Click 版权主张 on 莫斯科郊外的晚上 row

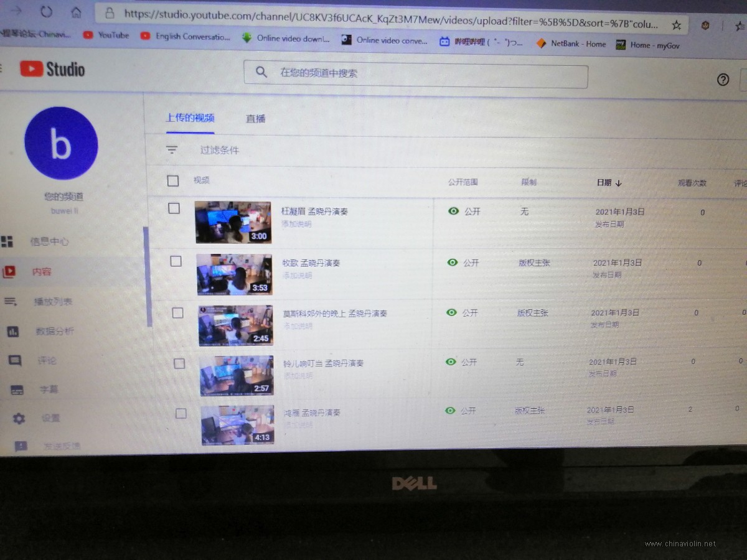click(532, 312)
